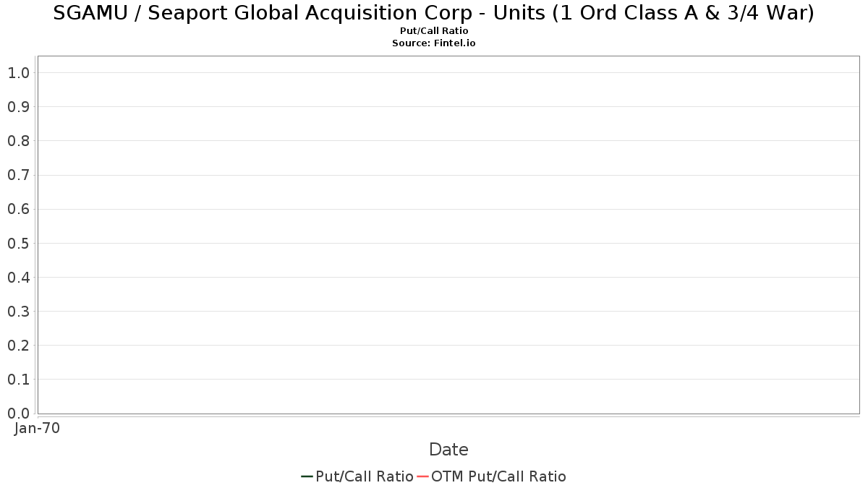The height and width of the screenshot is (488, 868).
Task: Click the 0.6 y-axis label
Action: 18,209
